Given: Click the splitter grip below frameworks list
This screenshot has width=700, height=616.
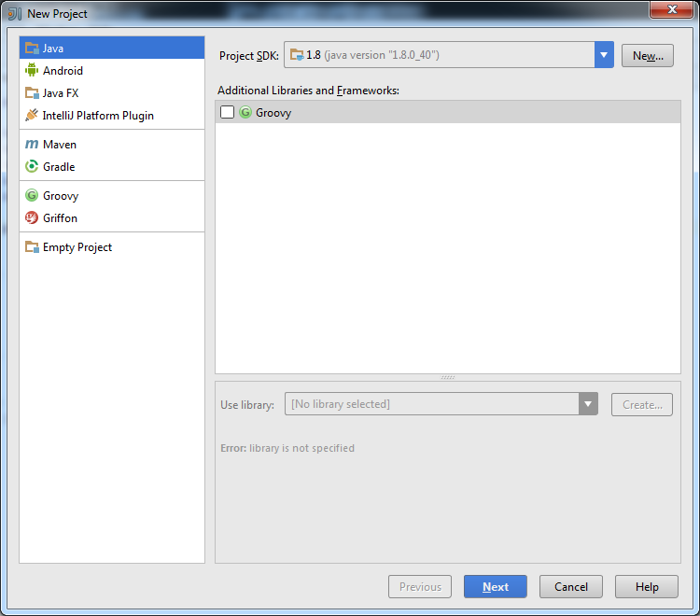Looking at the screenshot, I should coord(448,378).
